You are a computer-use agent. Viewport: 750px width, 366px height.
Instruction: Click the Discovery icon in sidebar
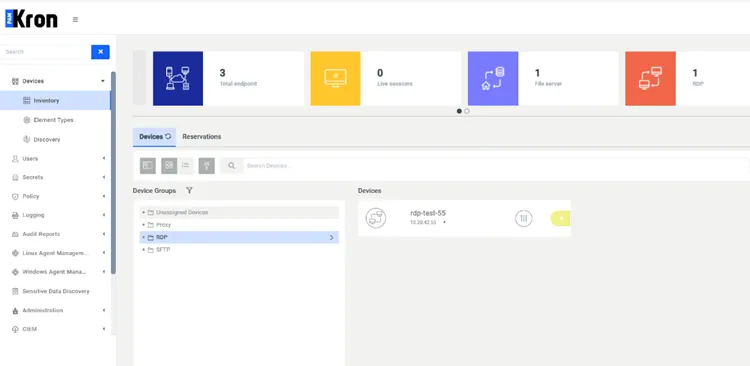pyautogui.click(x=27, y=139)
